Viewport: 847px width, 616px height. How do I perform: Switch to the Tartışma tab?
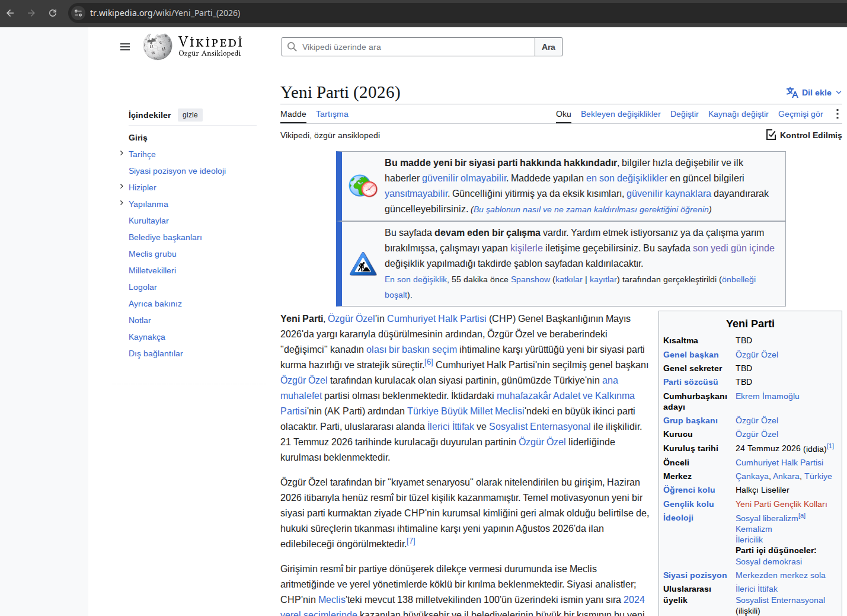tap(332, 114)
